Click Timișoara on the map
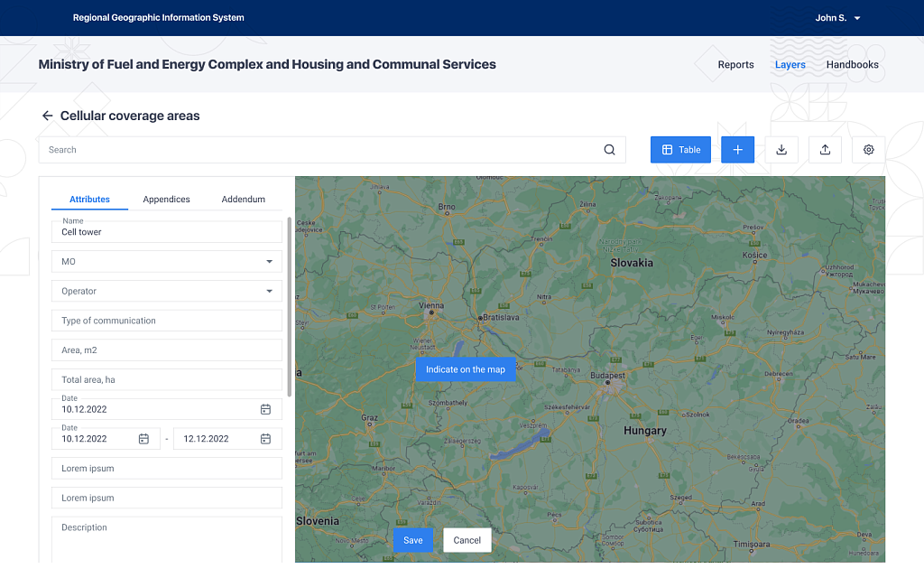Image resolution: width=924 pixels, height=578 pixels. [752, 544]
